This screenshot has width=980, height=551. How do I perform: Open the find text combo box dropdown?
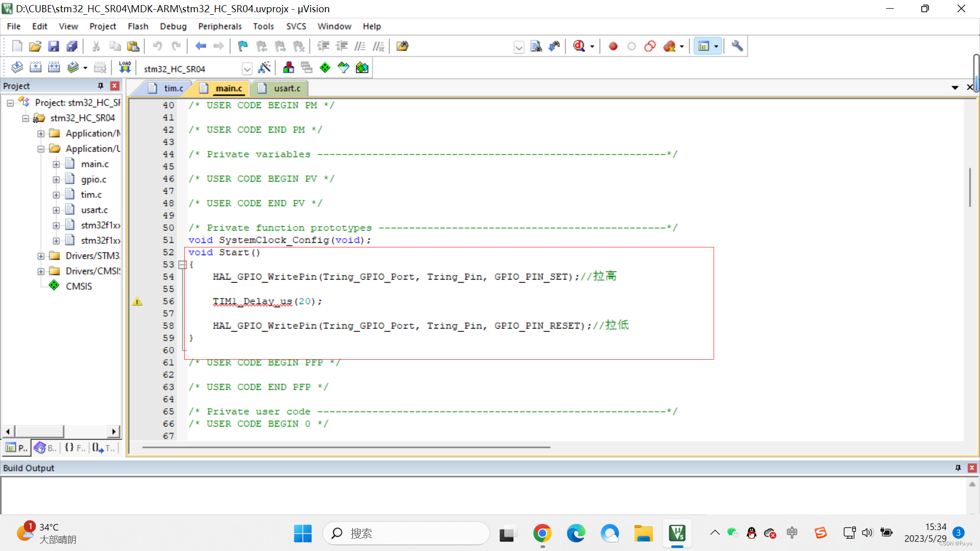(519, 47)
